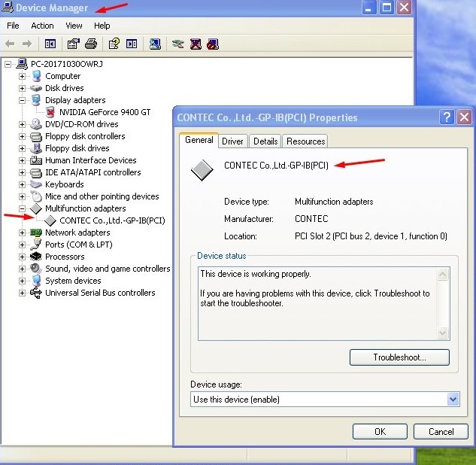The image size is (476, 465).
Task: Expand the Floppy disk controllers node
Action: [22, 136]
